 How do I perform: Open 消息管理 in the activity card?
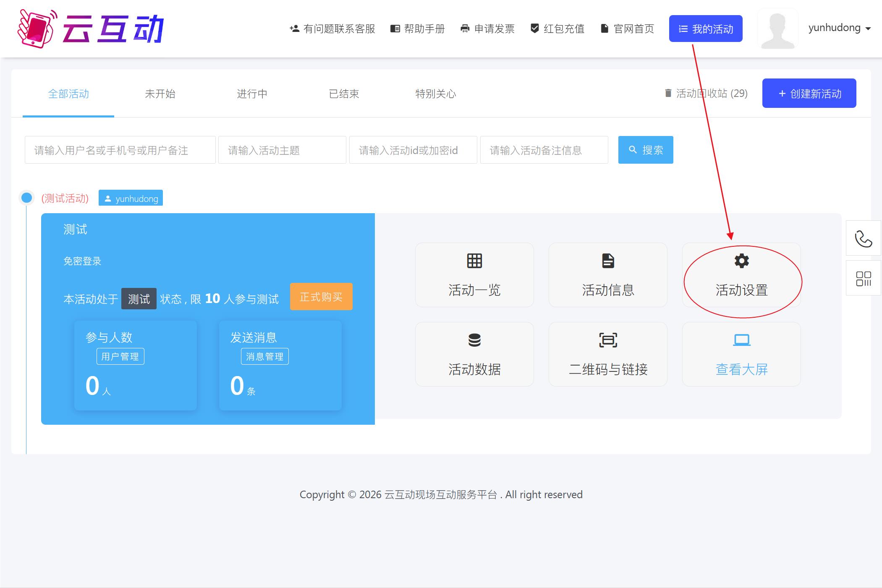264,356
